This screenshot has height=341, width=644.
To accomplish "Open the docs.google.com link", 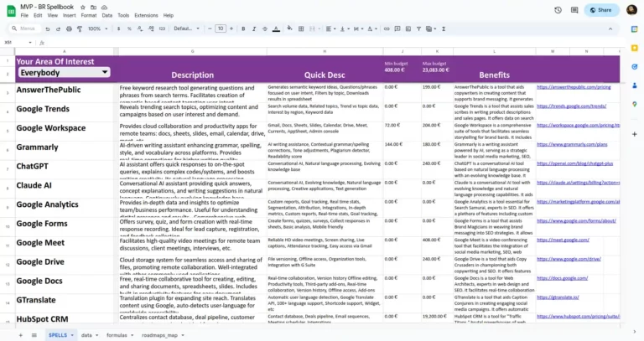I will pyautogui.click(x=563, y=278).
